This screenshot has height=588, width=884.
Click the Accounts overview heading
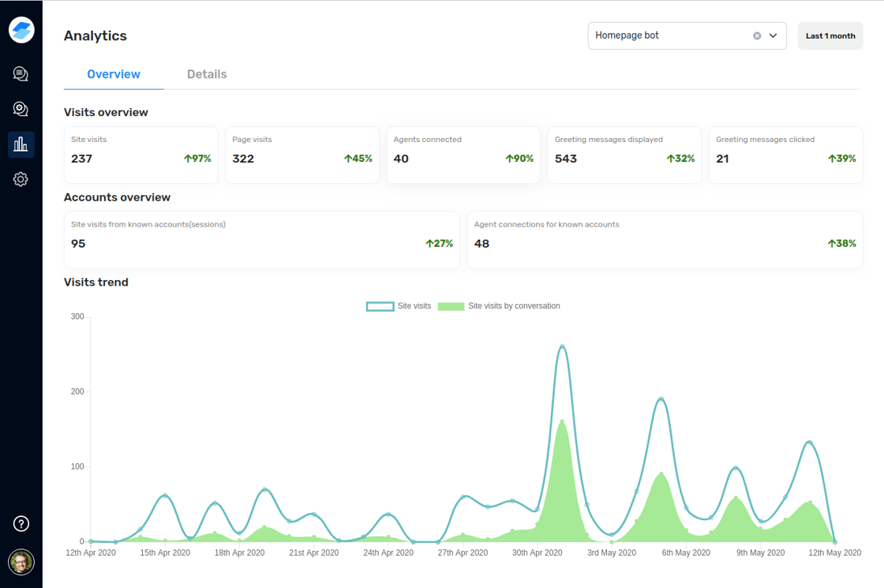(x=118, y=197)
